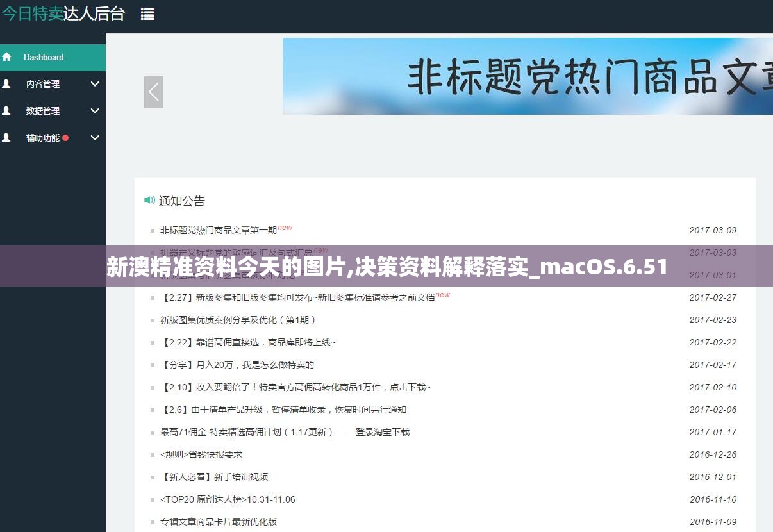Open the Dashboard menu item
Viewport: 773px width, 532px height.
click(x=53, y=57)
